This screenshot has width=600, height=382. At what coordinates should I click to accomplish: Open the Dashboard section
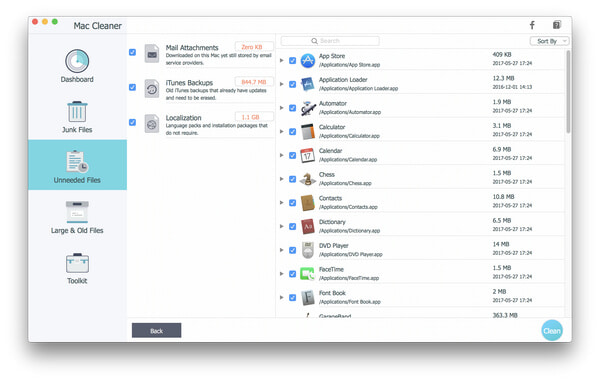coord(77,66)
